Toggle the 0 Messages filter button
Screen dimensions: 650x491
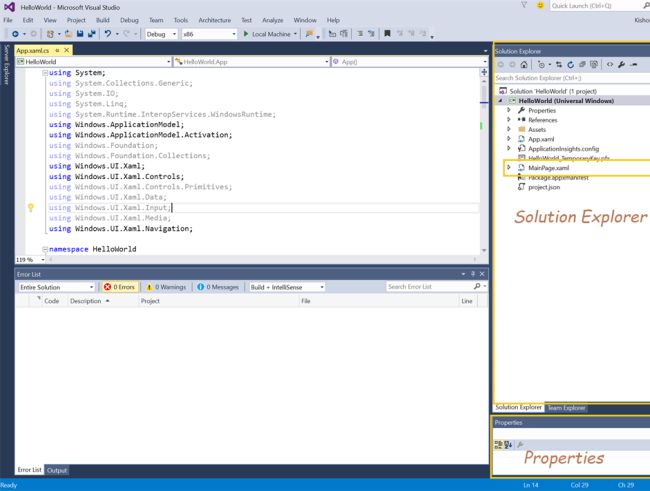point(218,287)
